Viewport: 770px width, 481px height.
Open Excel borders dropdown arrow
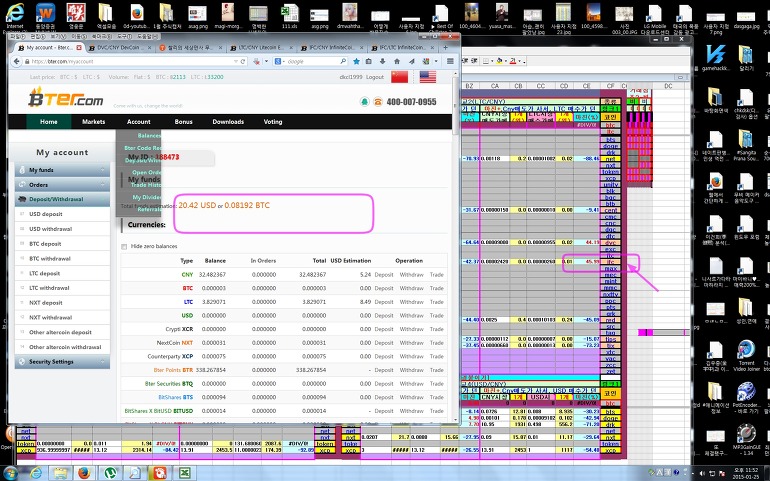click(x=492, y=61)
